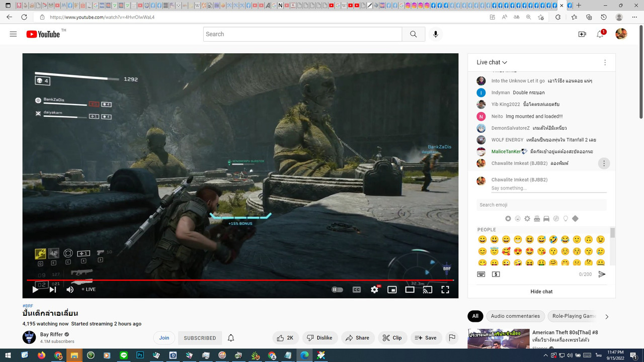Mute the video volume
Viewport: 644px width, 362px height.
tap(70, 289)
